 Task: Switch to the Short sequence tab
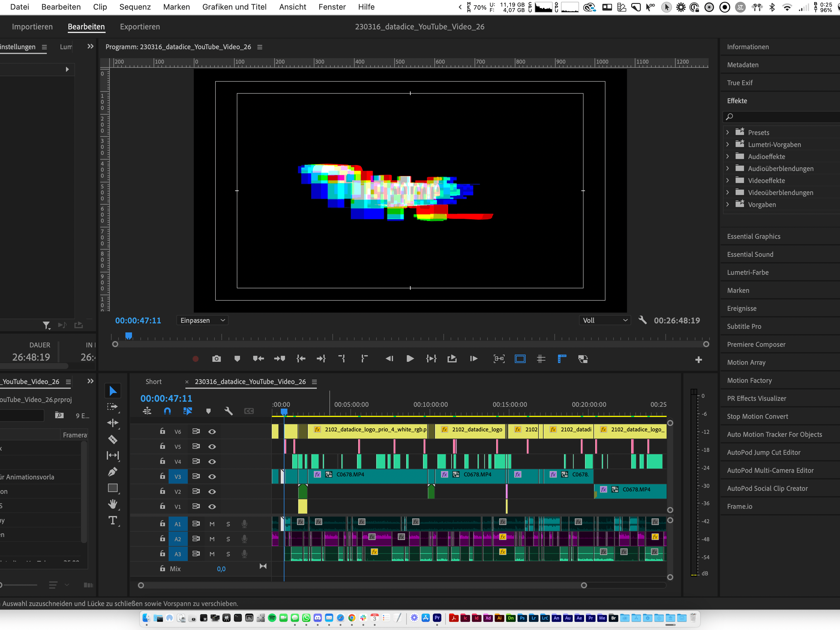(153, 382)
